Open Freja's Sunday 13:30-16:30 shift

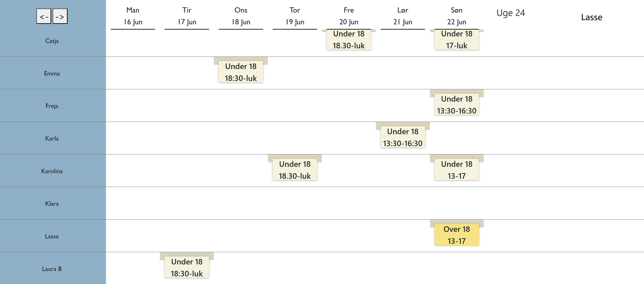tap(456, 105)
